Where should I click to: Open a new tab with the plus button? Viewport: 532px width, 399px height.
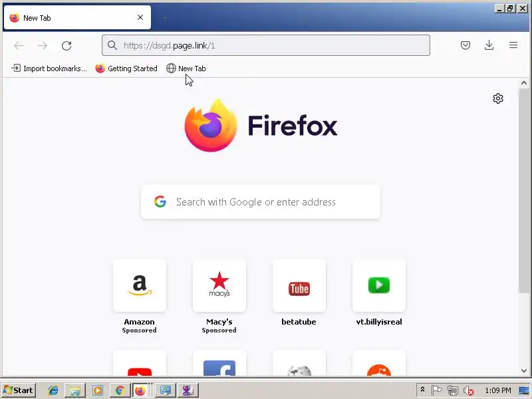pyautogui.click(x=165, y=18)
